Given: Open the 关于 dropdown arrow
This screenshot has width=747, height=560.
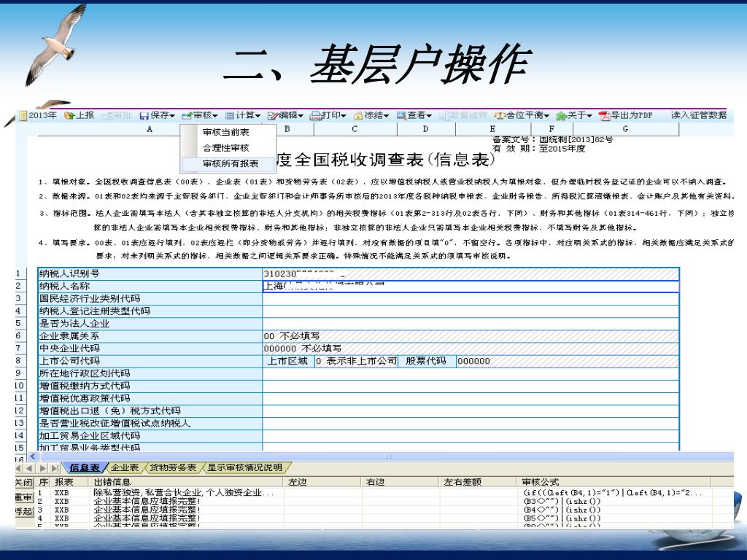Looking at the screenshot, I should tap(589, 116).
